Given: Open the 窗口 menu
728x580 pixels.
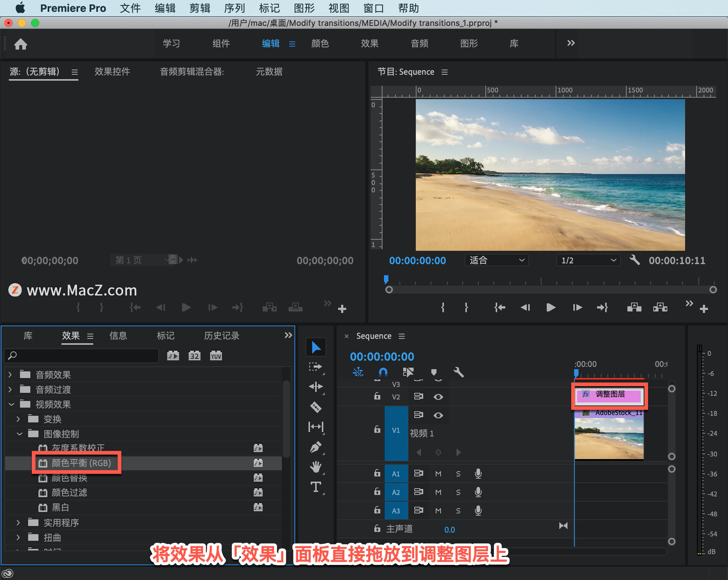Looking at the screenshot, I should [373, 8].
